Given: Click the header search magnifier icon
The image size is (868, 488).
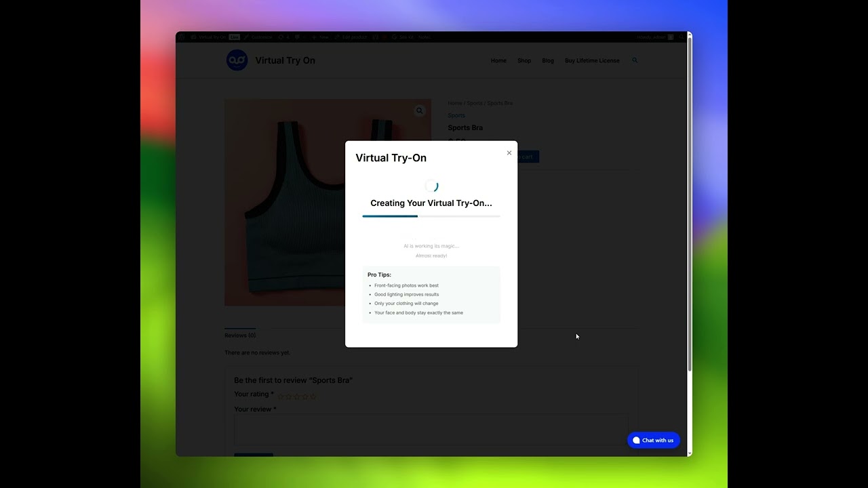Looking at the screenshot, I should (x=635, y=60).
